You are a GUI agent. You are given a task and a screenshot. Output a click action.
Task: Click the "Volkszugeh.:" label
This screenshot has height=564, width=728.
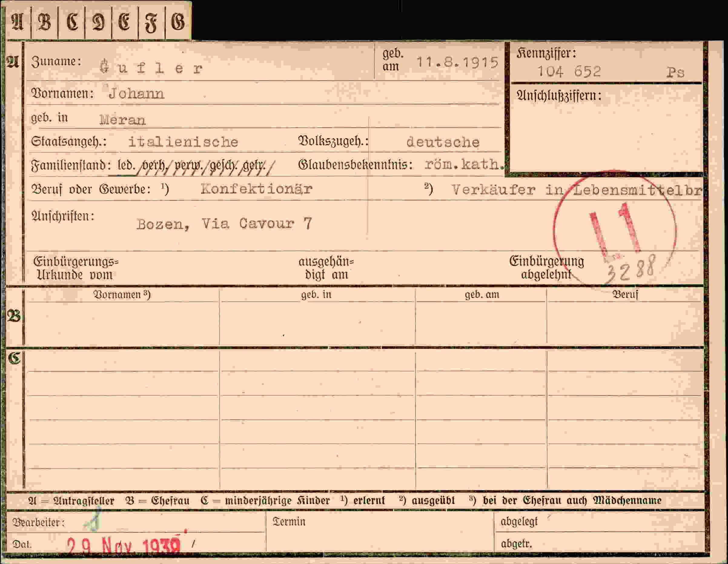pos(333,142)
